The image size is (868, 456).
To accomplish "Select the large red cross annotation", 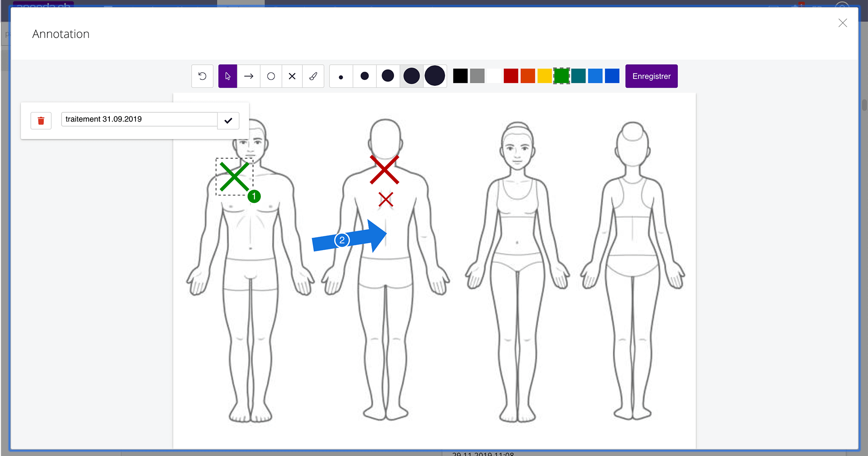I will point(385,170).
